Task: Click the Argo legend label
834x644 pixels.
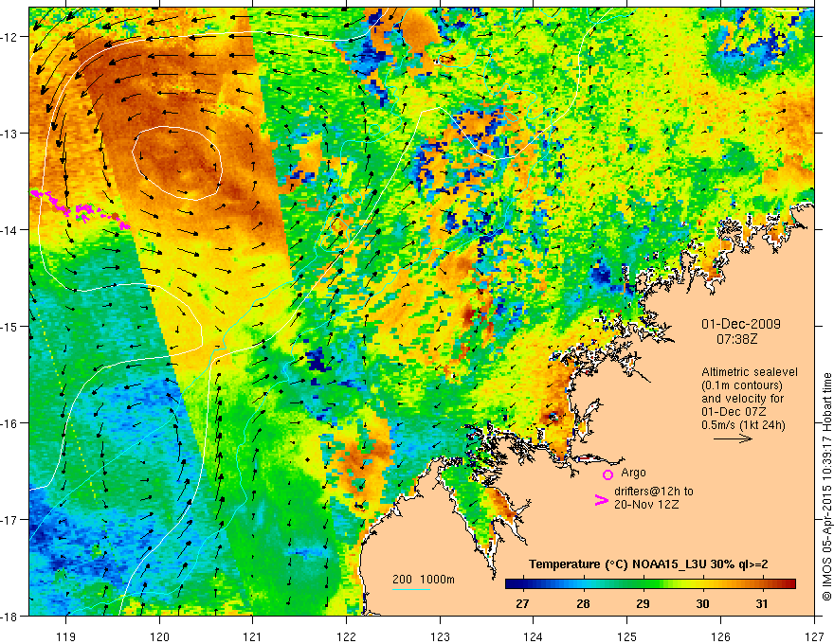Action: click(633, 473)
